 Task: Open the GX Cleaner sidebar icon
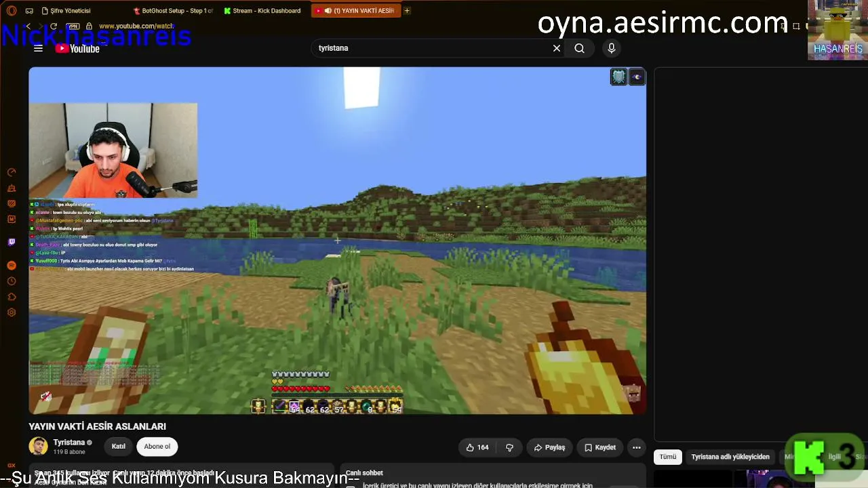tap(12, 188)
